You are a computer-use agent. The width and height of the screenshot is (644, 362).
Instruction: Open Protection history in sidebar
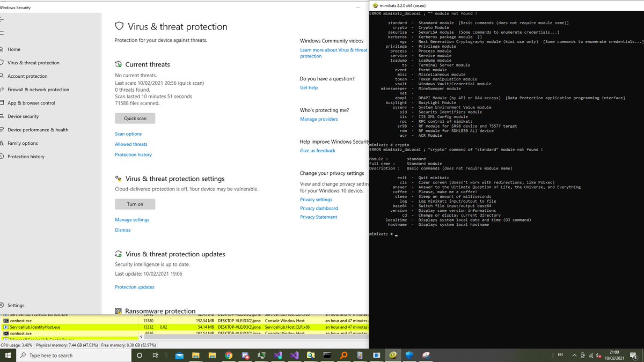[26, 157]
